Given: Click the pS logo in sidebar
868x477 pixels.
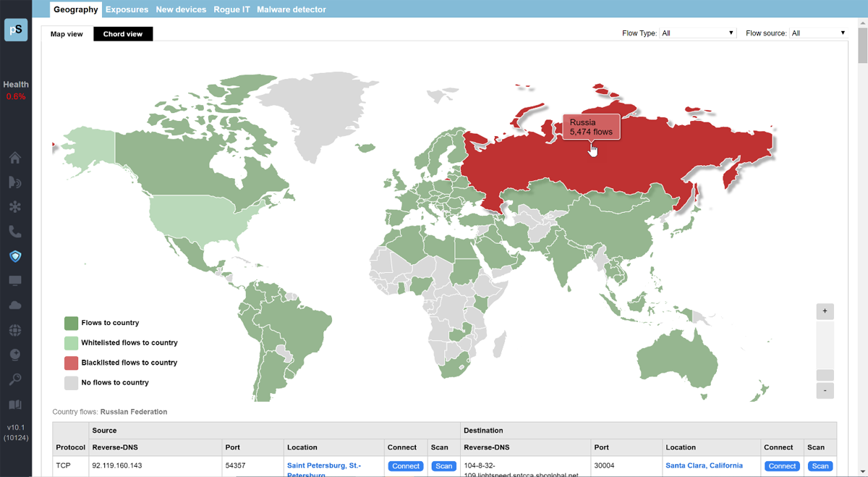Looking at the screenshot, I should tap(16, 30).
